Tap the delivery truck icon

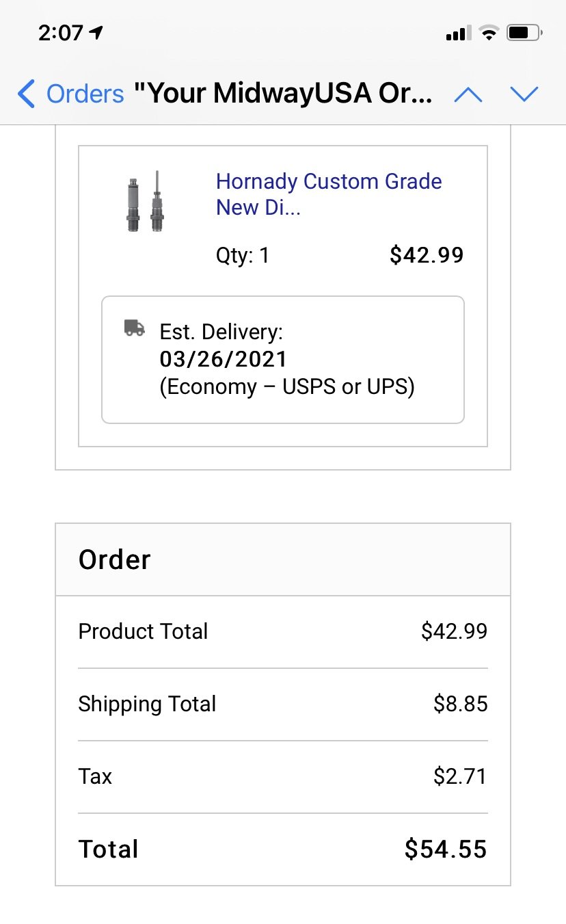click(134, 328)
